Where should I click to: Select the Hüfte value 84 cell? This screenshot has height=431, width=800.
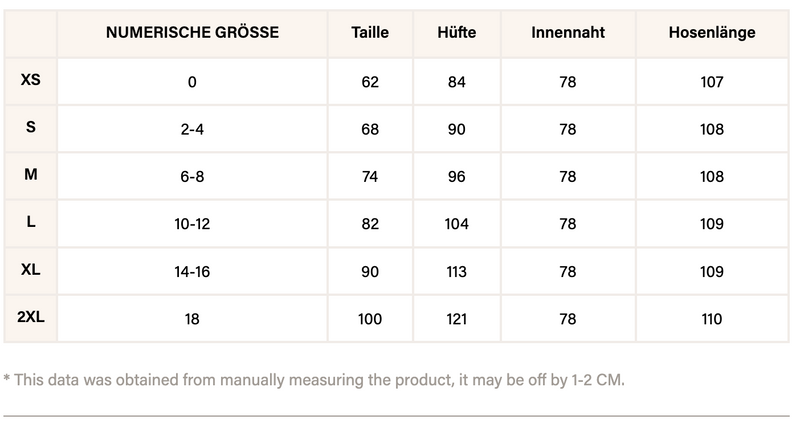point(456,82)
